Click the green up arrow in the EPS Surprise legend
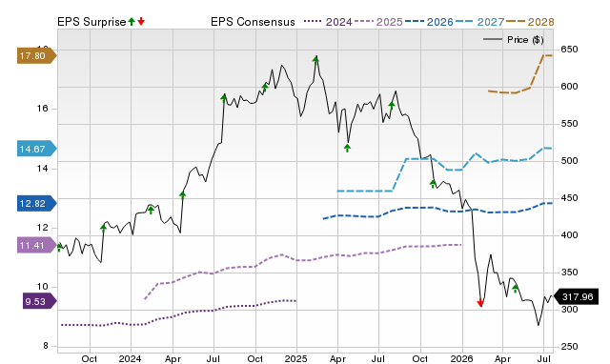The height and width of the screenshot is (364, 610). (132, 22)
